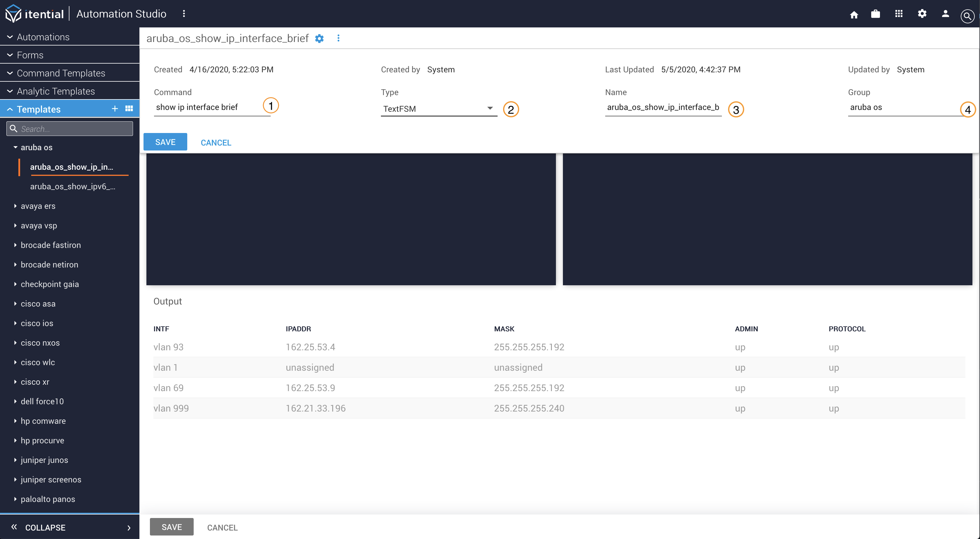Click the blue CANCEL link
980x539 pixels.
216,143
